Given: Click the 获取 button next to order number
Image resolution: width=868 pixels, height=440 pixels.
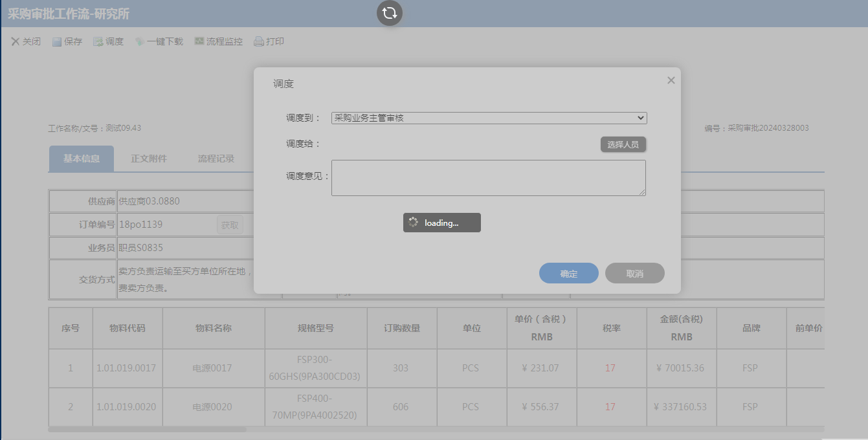Looking at the screenshot, I should [230, 225].
